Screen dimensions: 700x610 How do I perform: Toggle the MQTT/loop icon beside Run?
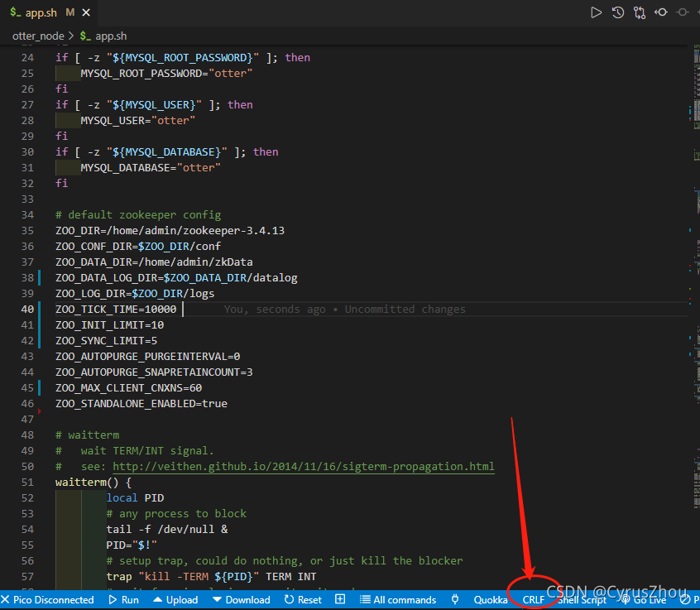pyautogui.click(x=640, y=12)
